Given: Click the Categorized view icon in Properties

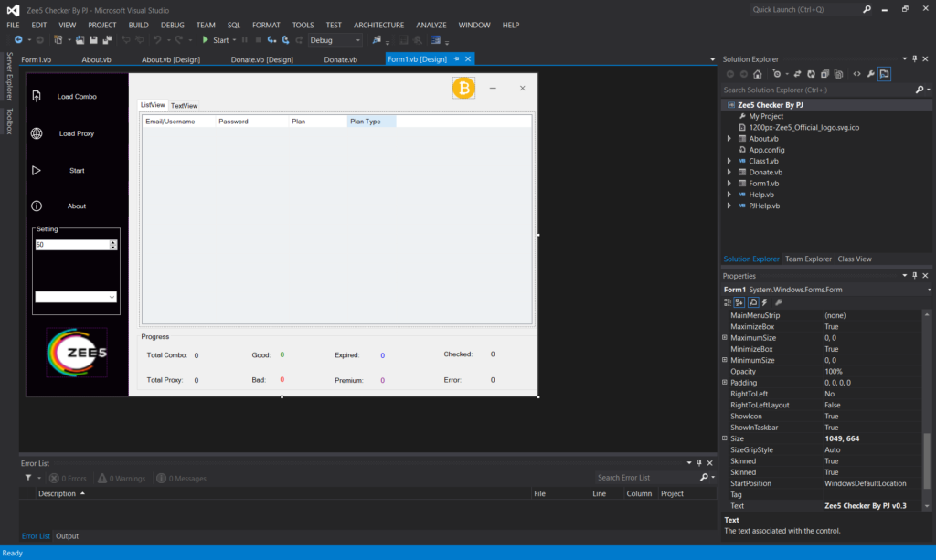Looking at the screenshot, I should pyautogui.click(x=728, y=302).
